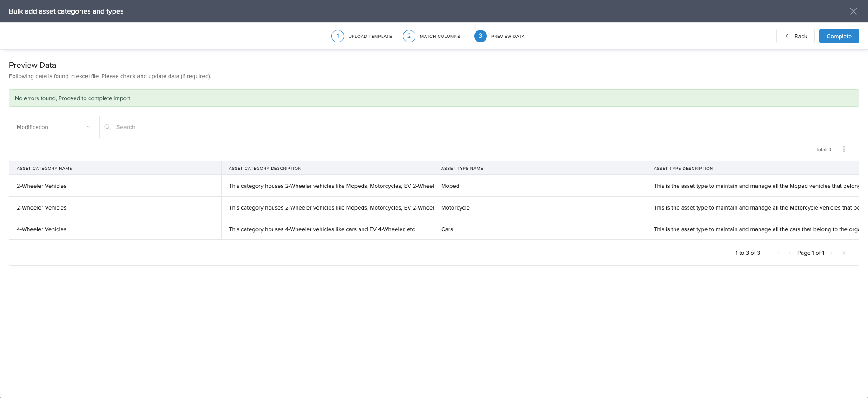Click the Asset Category Description column header
Image resolution: width=868 pixels, height=398 pixels.
(x=265, y=168)
